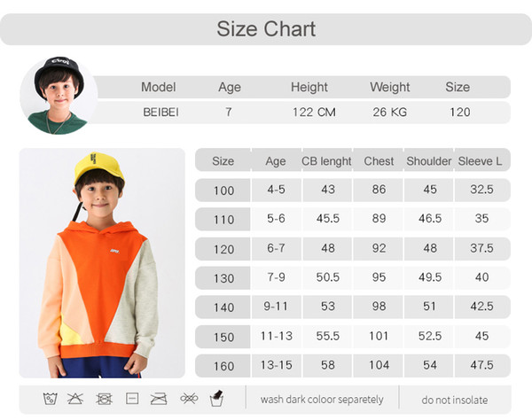Click the Height header in model row
This screenshot has width=532, height=420.
309,87
